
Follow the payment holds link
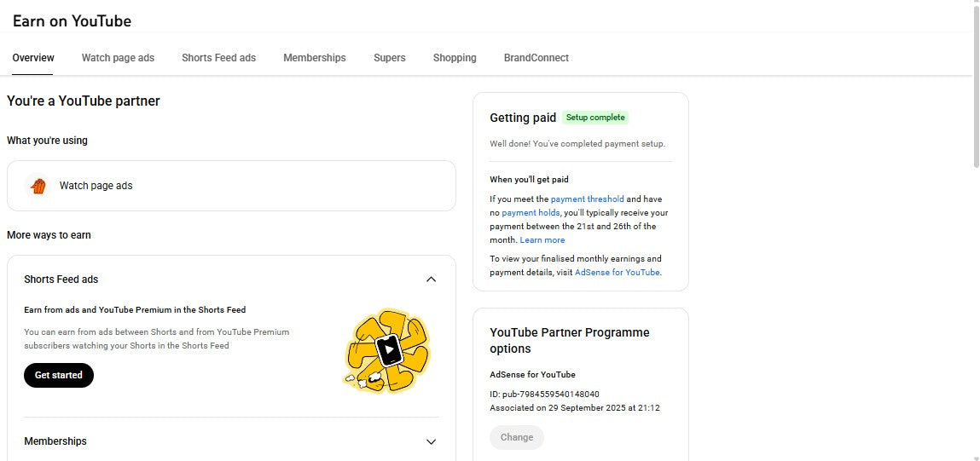pyautogui.click(x=531, y=213)
